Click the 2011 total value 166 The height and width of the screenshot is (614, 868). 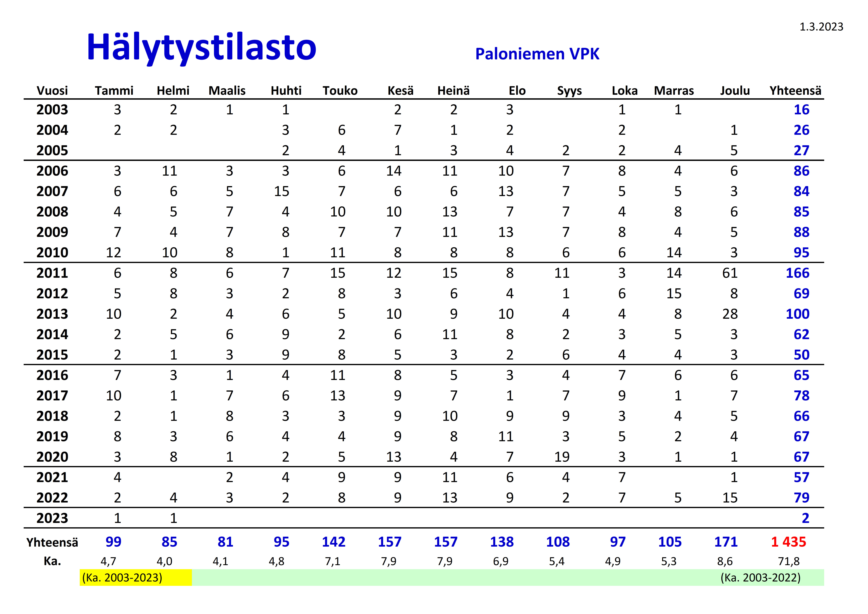797,273
